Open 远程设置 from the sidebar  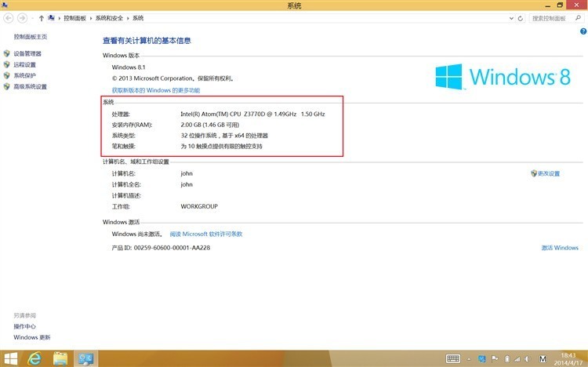click(25, 64)
